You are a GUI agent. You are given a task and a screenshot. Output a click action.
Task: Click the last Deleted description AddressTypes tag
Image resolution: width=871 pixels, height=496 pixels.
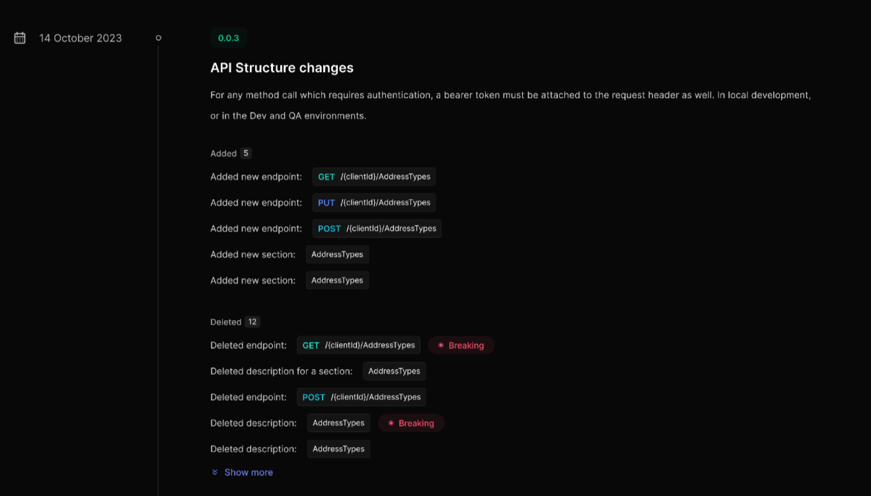point(338,450)
